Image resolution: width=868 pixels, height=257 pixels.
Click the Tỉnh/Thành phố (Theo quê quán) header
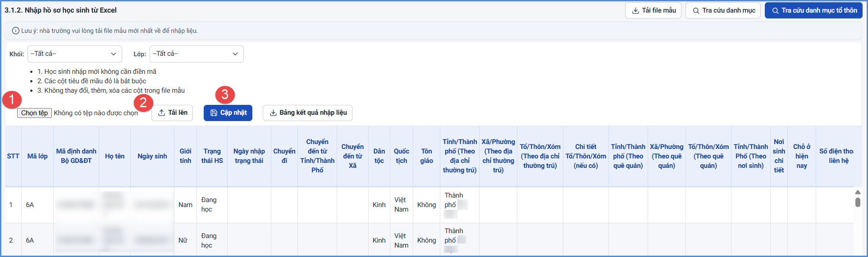tap(628, 156)
